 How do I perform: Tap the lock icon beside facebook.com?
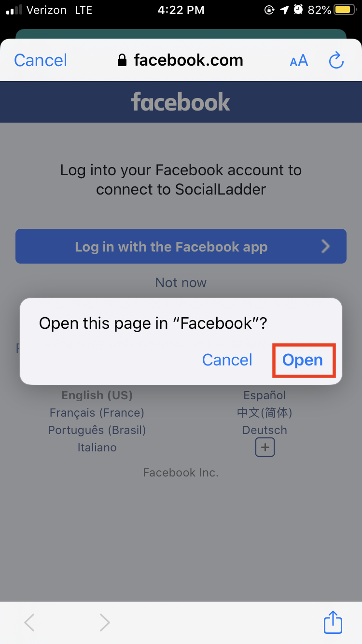point(122,60)
